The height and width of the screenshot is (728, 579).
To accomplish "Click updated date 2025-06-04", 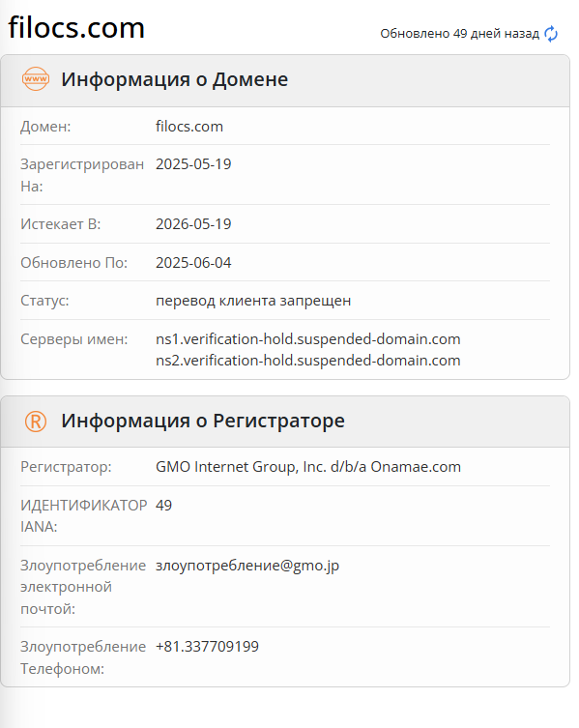I will 193,262.
